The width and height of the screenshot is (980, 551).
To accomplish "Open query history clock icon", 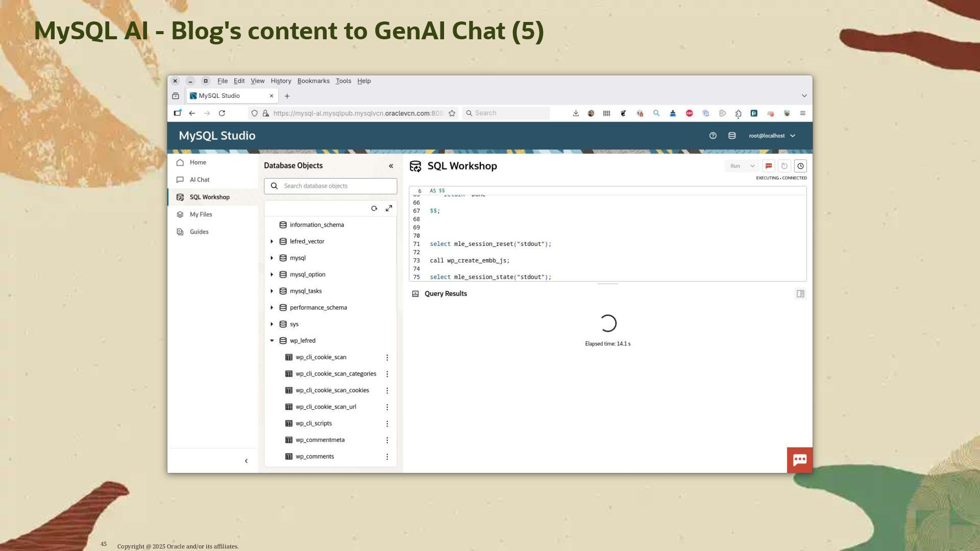I will point(800,166).
